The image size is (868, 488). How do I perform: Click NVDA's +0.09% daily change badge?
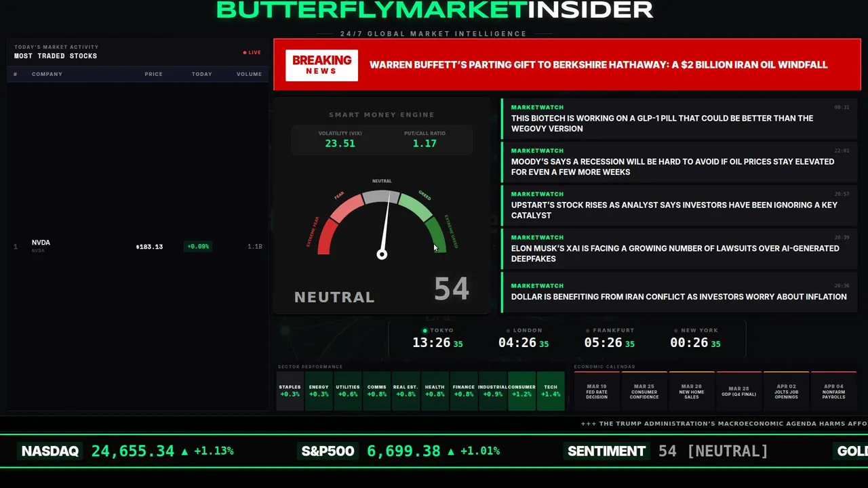[198, 247]
